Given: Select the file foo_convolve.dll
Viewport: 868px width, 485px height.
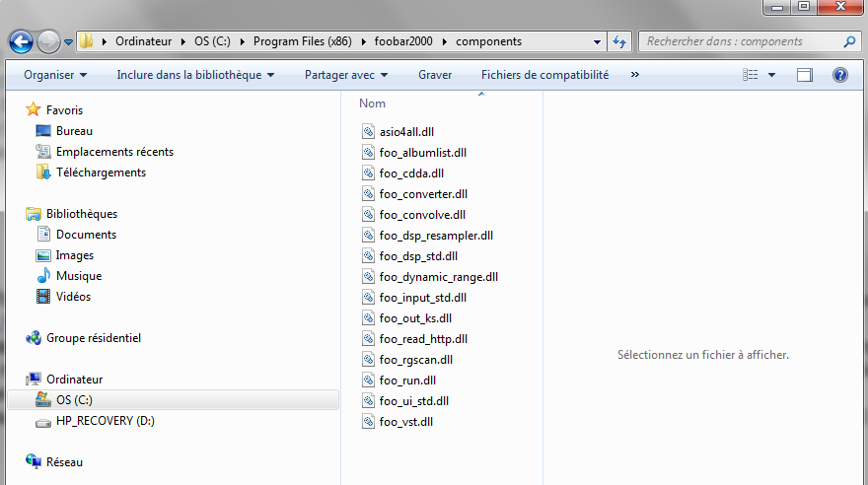Looking at the screenshot, I should (422, 215).
